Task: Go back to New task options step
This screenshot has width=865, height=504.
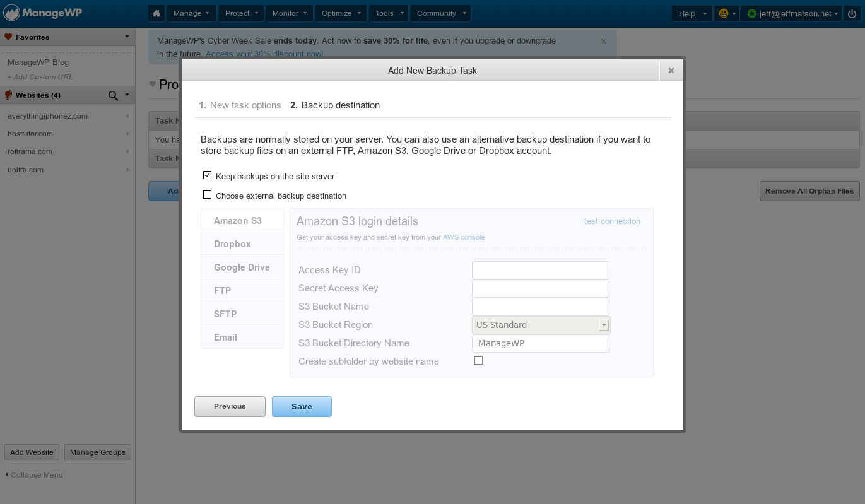Action: (x=240, y=105)
